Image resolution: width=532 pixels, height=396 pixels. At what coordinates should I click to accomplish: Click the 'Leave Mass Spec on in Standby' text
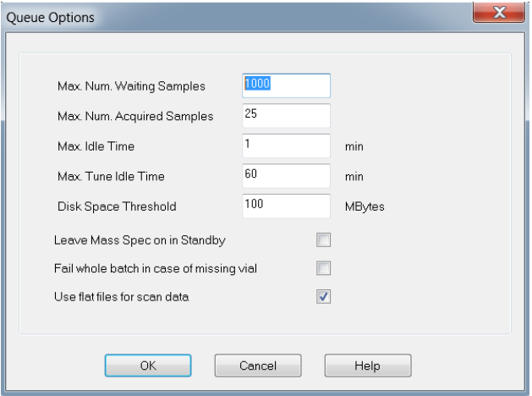(139, 240)
